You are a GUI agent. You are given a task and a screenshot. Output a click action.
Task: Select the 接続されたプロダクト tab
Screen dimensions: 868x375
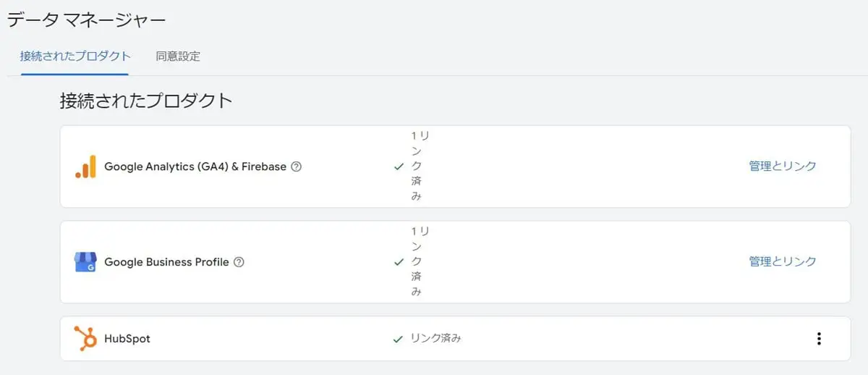(x=76, y=56)
